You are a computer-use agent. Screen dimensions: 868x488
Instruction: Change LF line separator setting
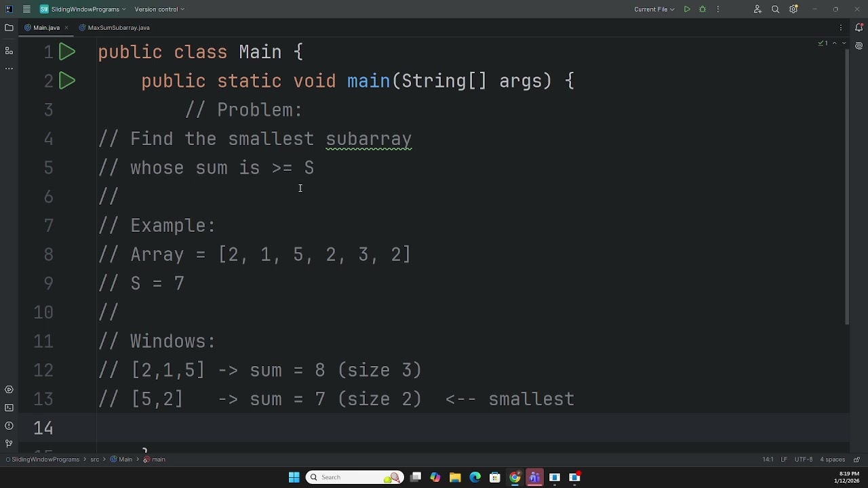(784, 460)
